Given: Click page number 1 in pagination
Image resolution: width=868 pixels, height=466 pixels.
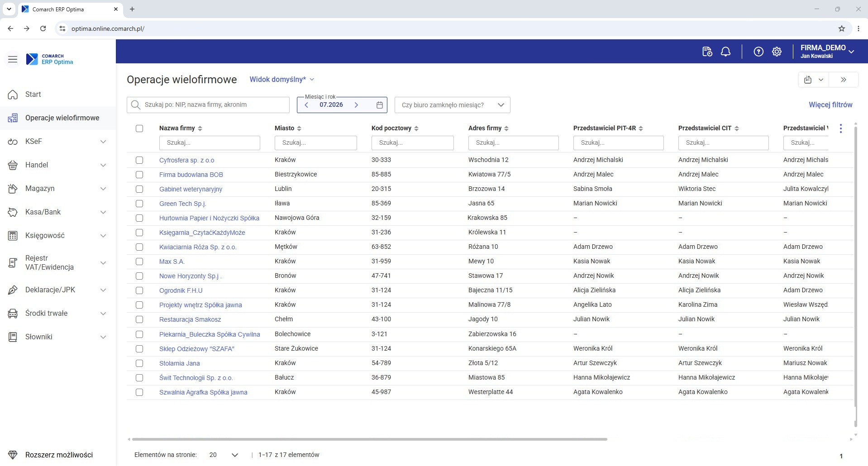Looking at the screenshot, I should 841,456.
